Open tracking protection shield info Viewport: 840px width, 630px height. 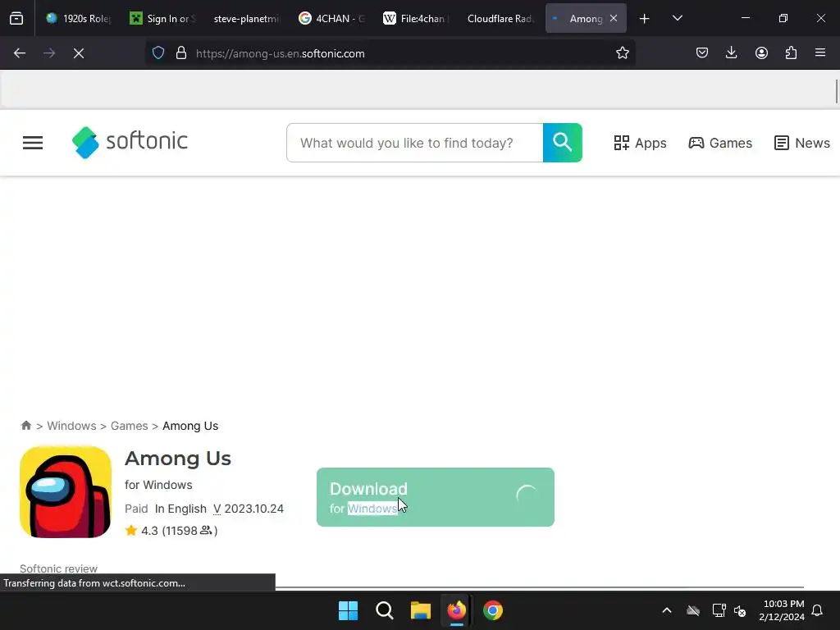pos(158,53)
